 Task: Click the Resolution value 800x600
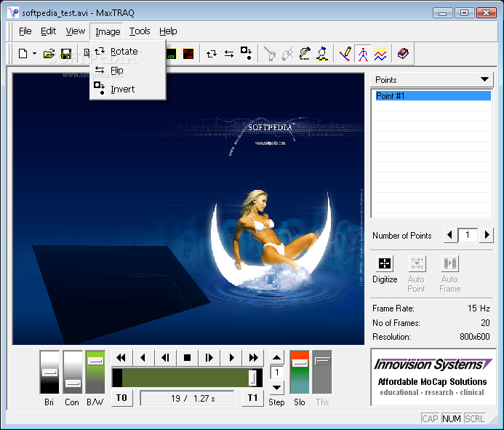[x=474, y=337]
